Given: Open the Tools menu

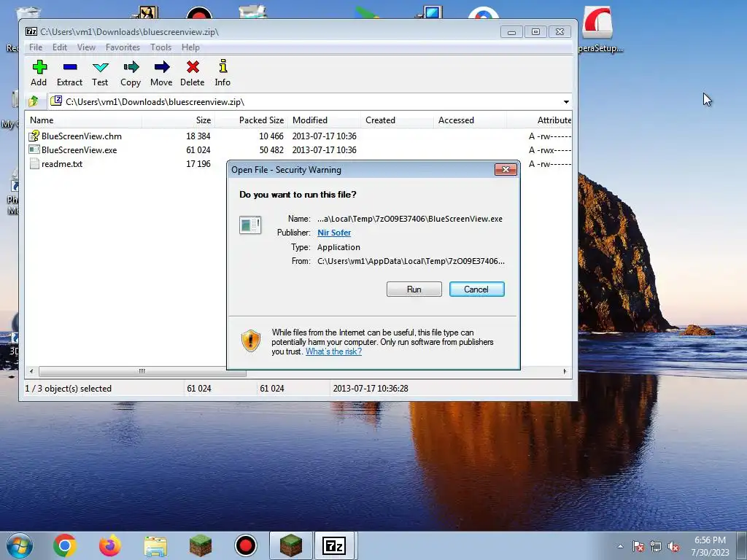Looking at the screenshot, I should point(160,47).
